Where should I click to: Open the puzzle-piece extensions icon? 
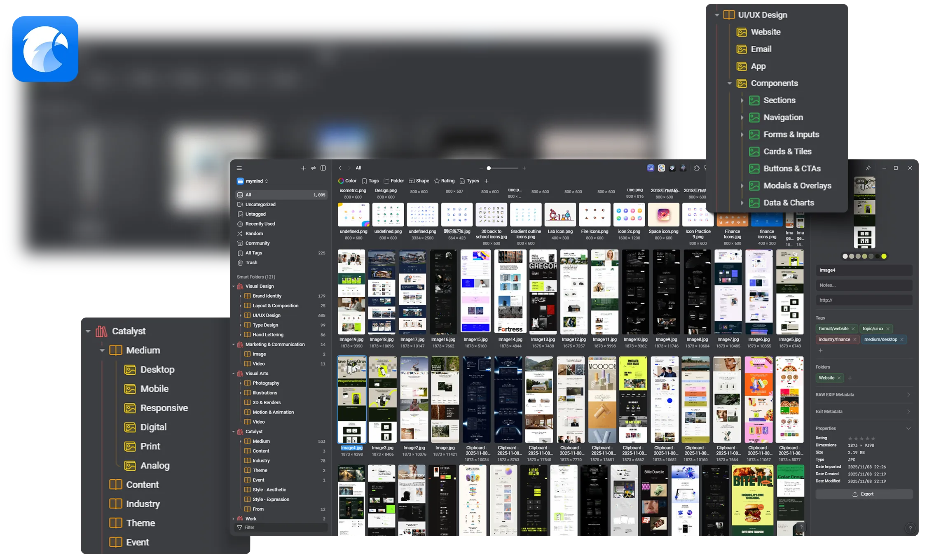pyautogui.click(x=697, y=168)
